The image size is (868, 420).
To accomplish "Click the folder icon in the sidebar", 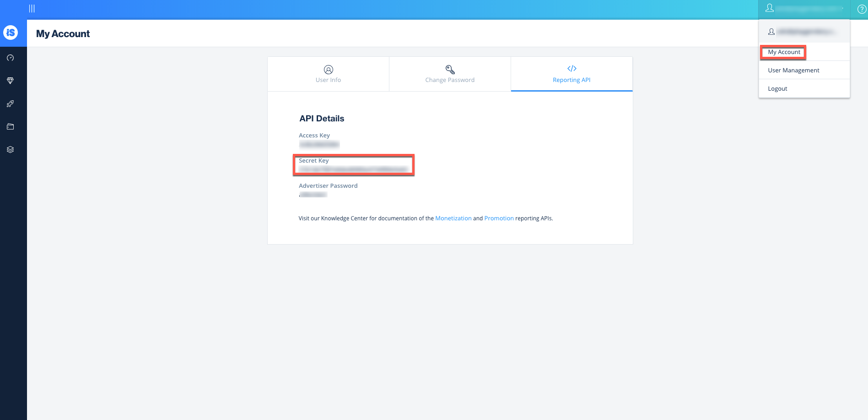I will (11, 127).
